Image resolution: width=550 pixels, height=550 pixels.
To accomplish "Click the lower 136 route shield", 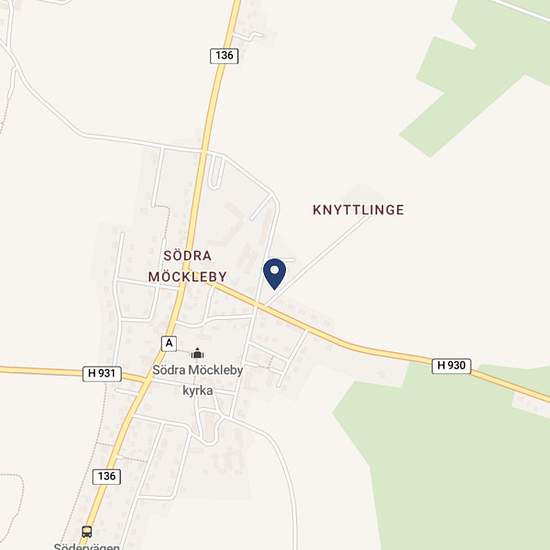I will [107, 476].
